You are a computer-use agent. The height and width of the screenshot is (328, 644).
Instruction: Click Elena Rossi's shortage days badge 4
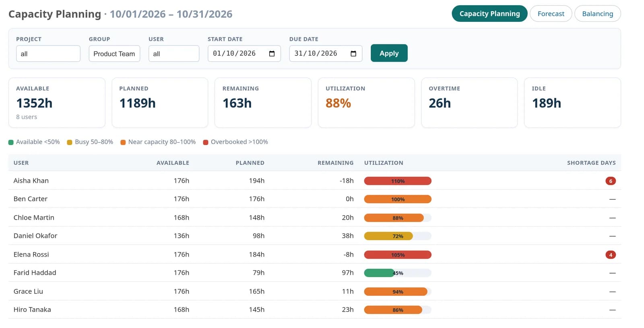click(x=610, y=255)
